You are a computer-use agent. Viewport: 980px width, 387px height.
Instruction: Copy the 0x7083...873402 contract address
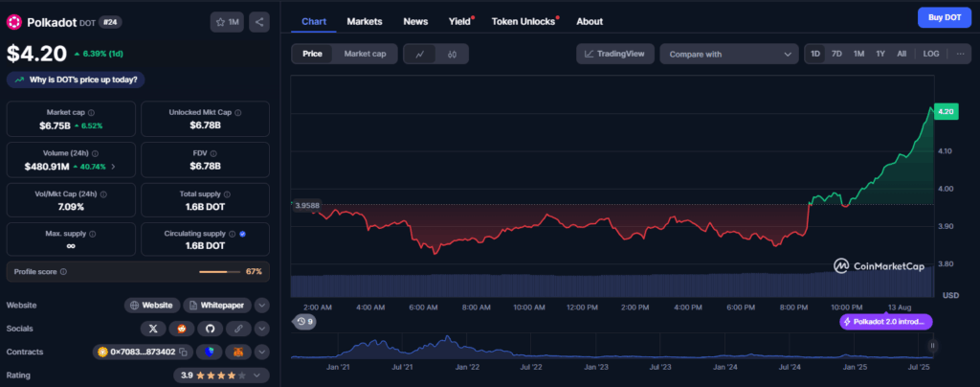[x=183, y=352]
